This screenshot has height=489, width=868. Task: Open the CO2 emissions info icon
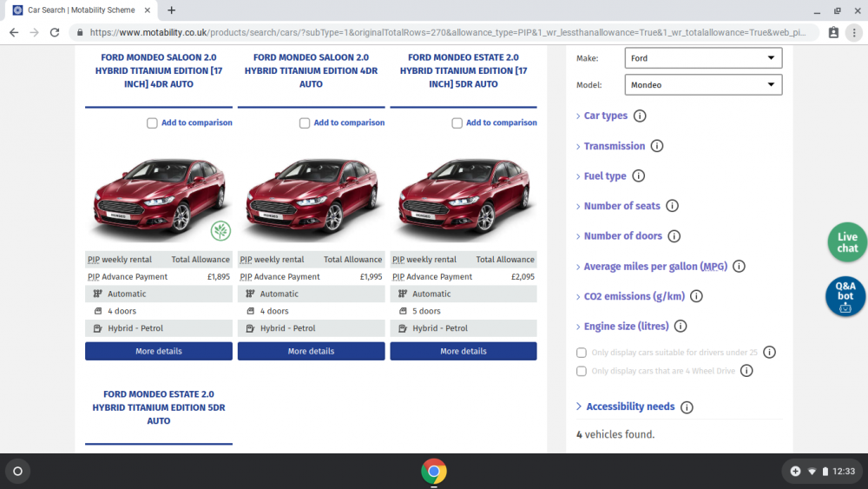coord(696,296)
